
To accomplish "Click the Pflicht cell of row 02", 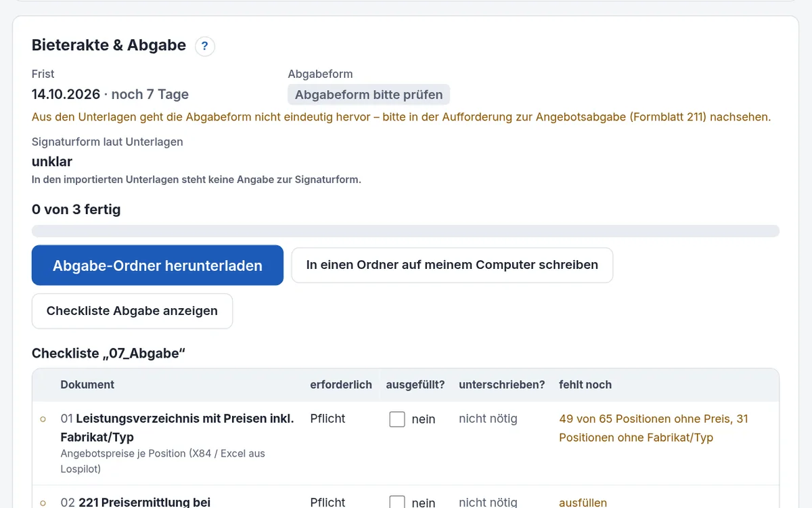I will coord(328,503).
